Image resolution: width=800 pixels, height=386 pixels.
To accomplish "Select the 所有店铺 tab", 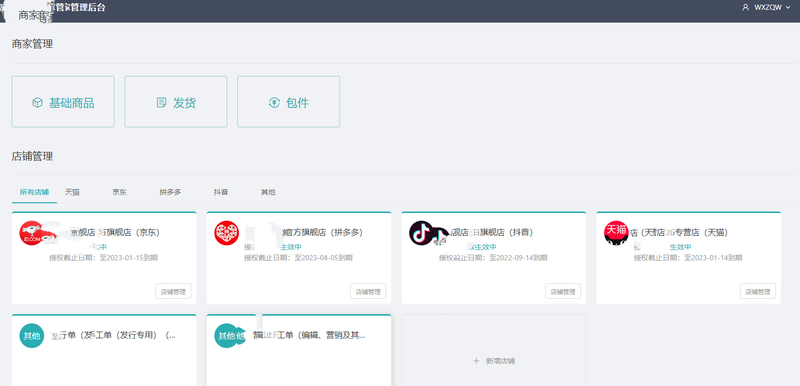I will pyautogui.click(x=34, y=192).
